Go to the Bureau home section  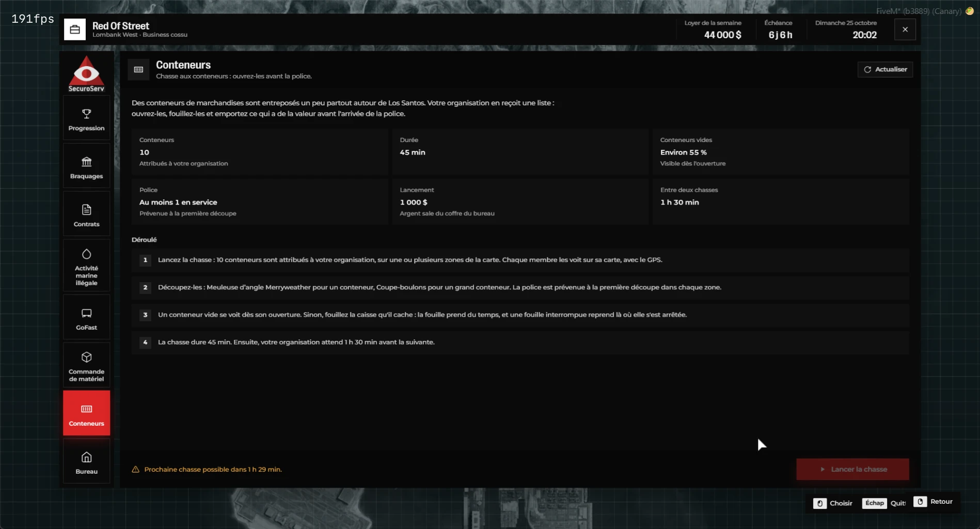(x=86, y=461)
